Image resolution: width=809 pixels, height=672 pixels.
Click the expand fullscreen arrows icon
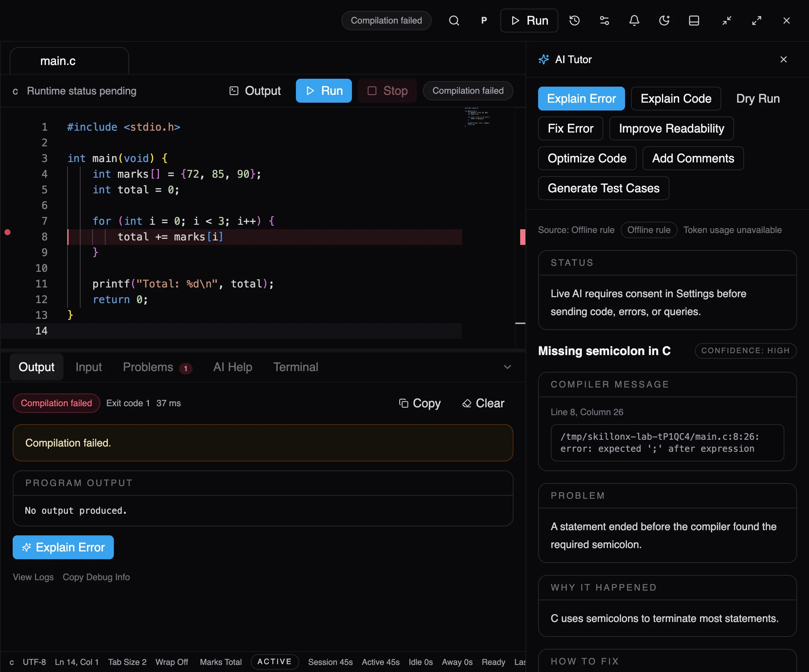tap(757, 21)
